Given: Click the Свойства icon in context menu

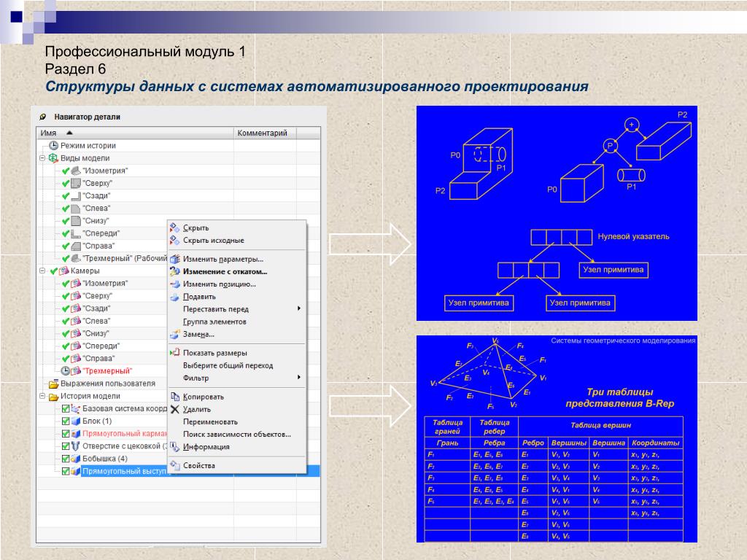Looking at the screenshot, I should click(175, 465).
